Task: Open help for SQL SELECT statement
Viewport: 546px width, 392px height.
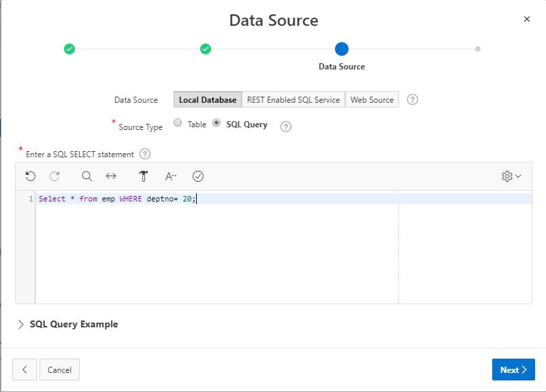Action: 144,154
